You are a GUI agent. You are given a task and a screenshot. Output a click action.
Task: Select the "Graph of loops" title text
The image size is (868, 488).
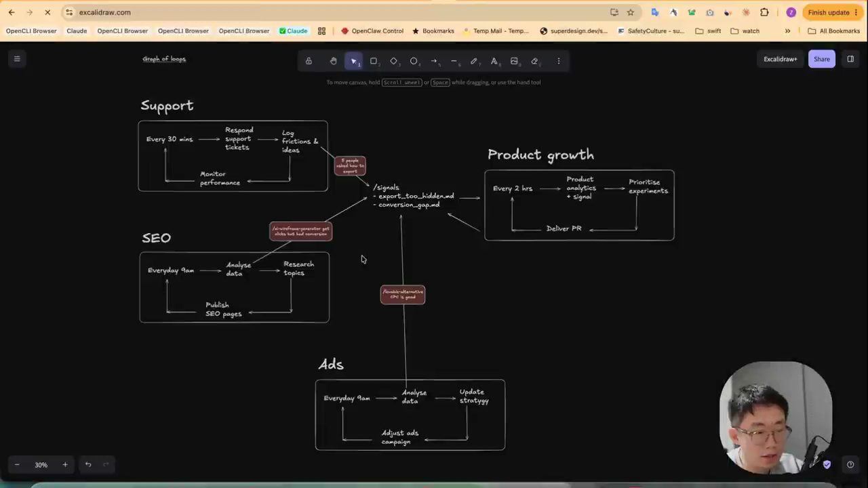[164, 59]
